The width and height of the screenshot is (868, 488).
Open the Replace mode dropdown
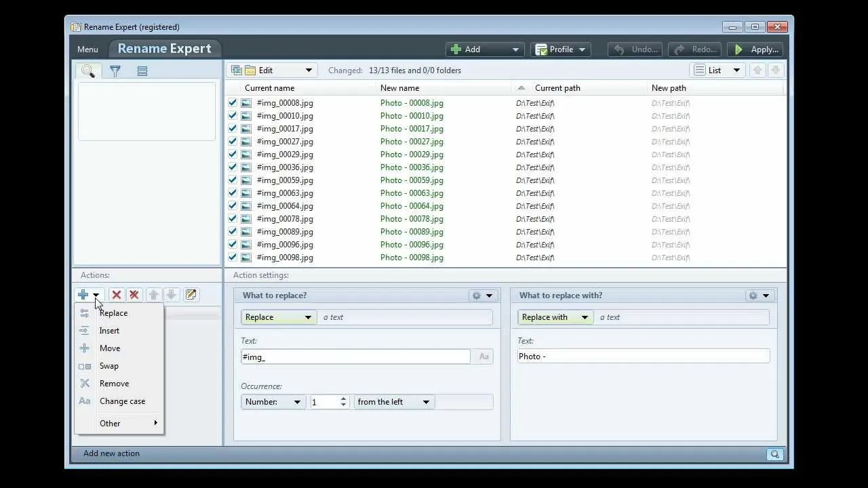279,317
